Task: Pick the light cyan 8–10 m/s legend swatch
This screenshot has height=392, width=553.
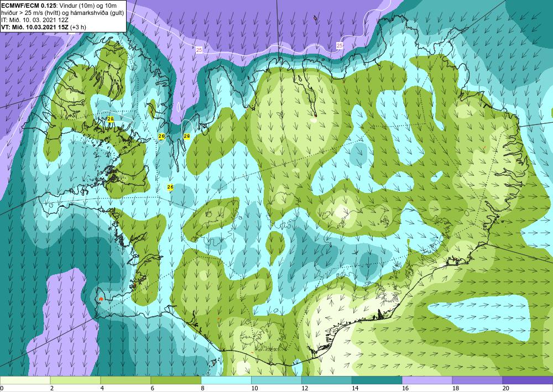Action: pyautogui.click(x=226, y=380)
